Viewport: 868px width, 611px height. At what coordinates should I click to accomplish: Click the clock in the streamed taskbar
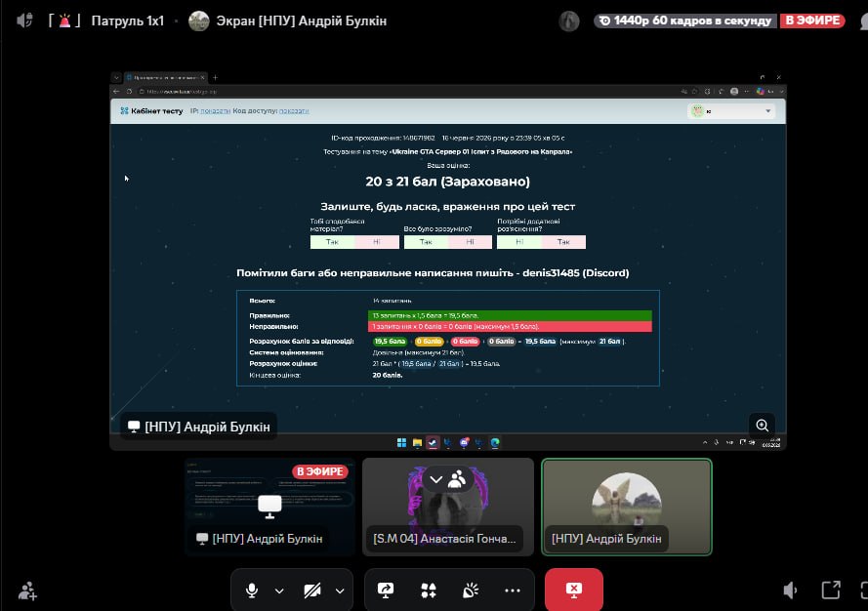click(771, 442)
